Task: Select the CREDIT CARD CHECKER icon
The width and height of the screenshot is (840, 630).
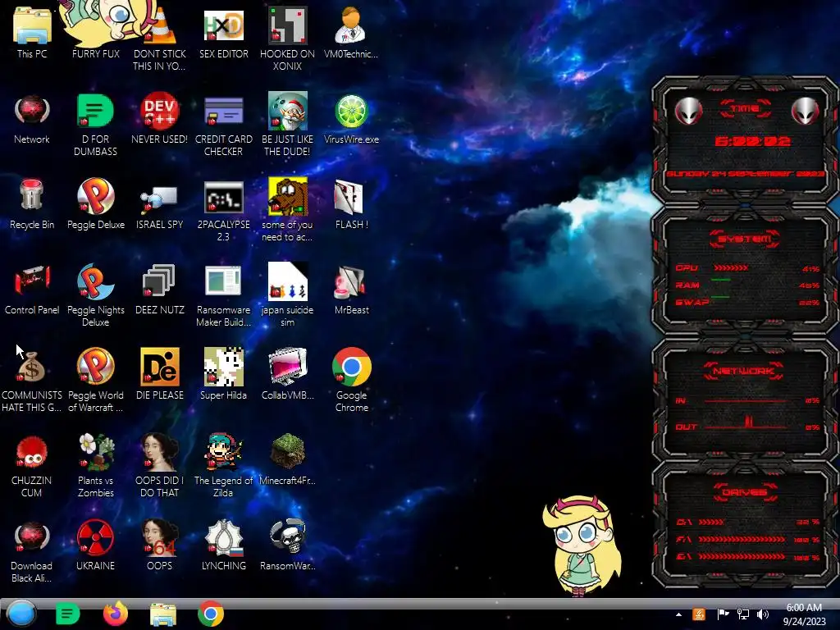Action: click(x=223, y=125)
